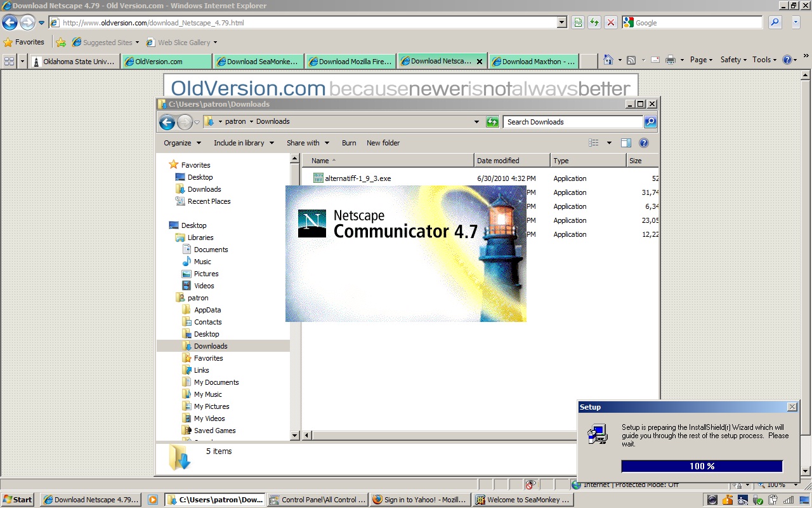This screenshot has width=812, height=508.
Task: Click the Burn button
Action: click(349, 143)
